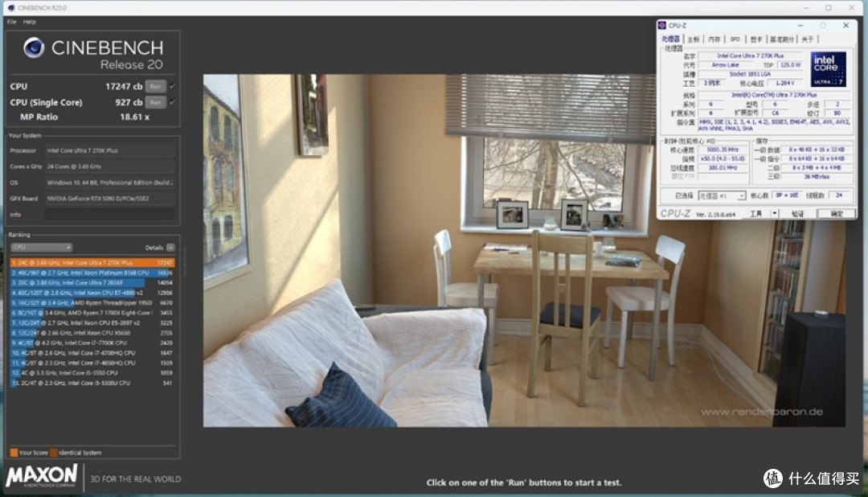This screenshot has height=497, width=868.
Task: Click the Cinebench title bar app icon
Action: coord(11,8)
